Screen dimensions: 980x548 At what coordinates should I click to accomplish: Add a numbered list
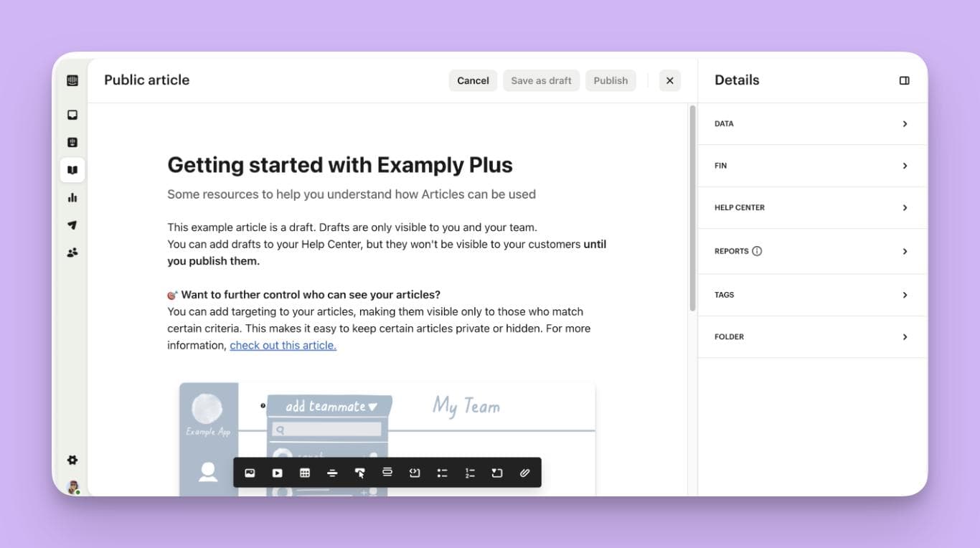pos(470,473)
